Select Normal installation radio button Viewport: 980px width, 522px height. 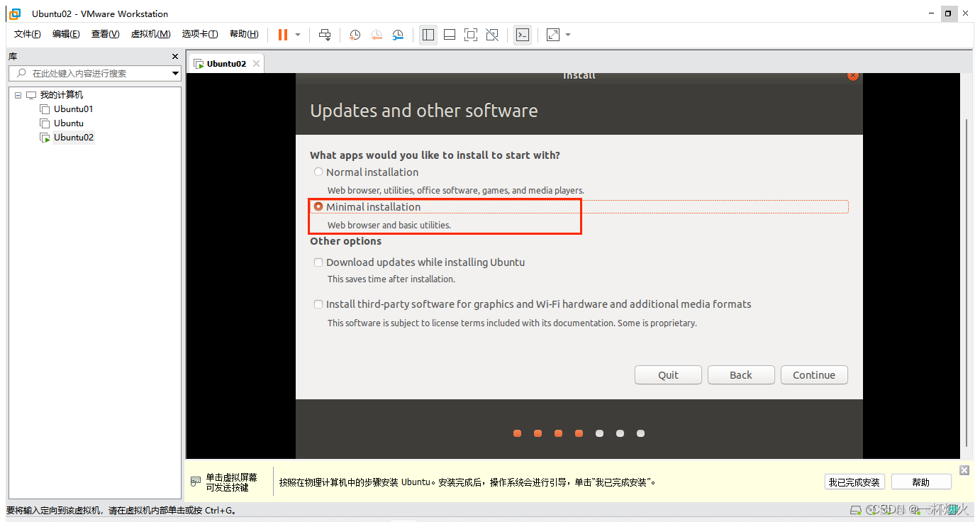(x=318, y=172)
